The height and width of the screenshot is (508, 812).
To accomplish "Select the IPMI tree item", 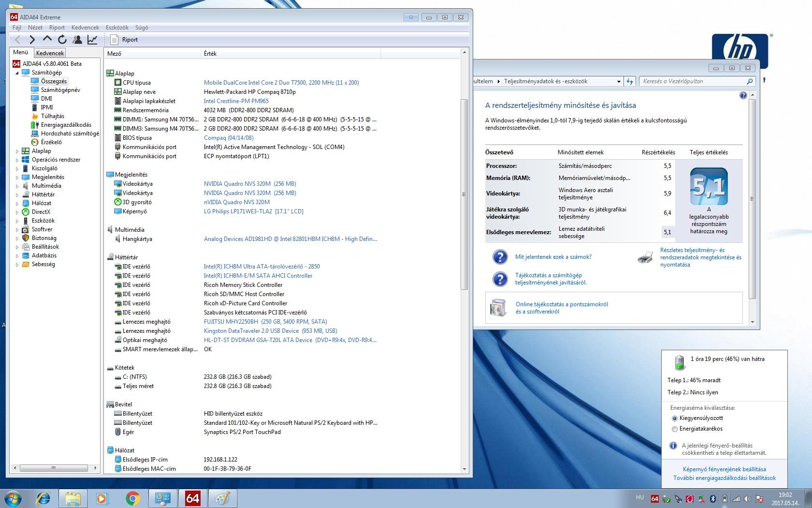I will tap(47, 107).
